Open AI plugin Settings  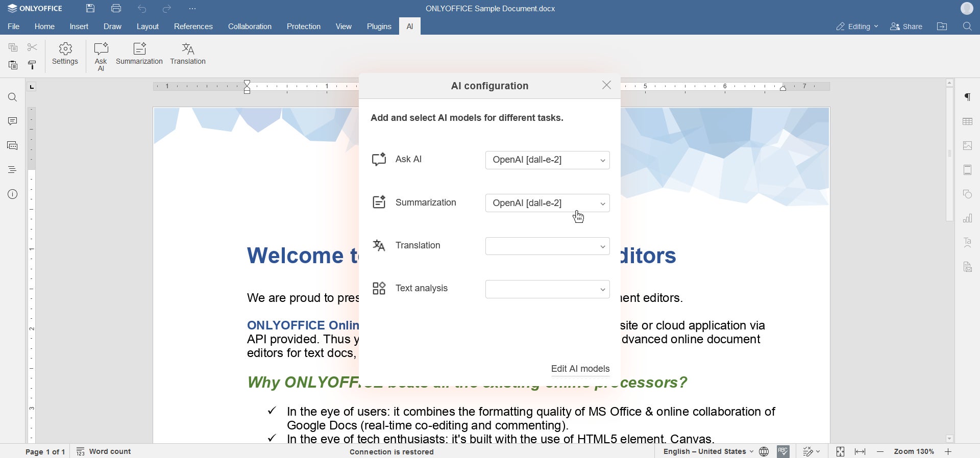tap(65, 55)
